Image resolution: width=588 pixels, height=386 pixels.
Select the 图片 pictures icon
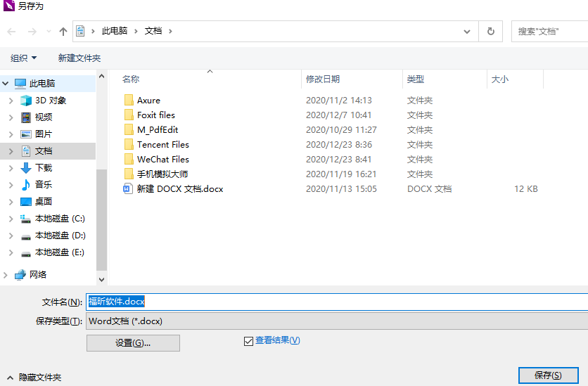pos(26,134)
